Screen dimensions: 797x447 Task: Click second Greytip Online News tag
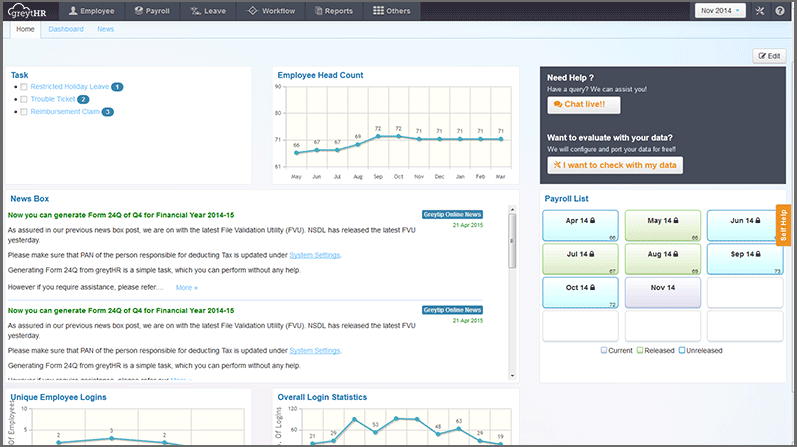click(452, 310)
